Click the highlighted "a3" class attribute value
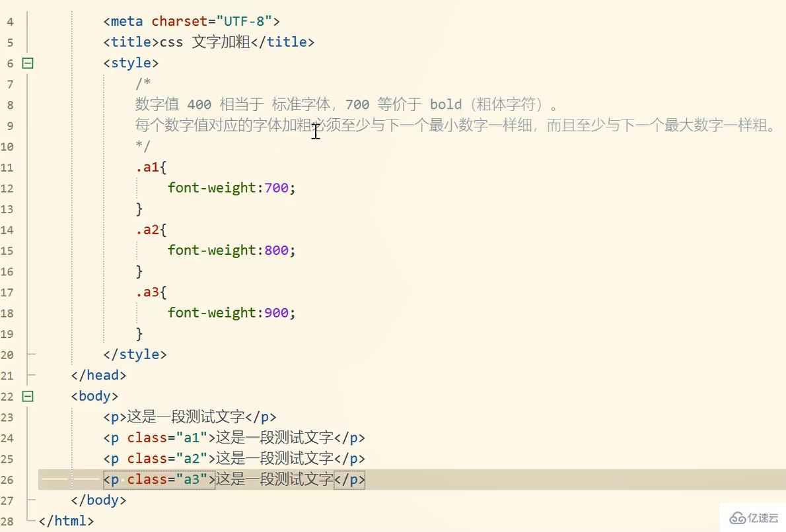Image resolution: width=786 pixels, height=532 pixels. coord(191,480)
